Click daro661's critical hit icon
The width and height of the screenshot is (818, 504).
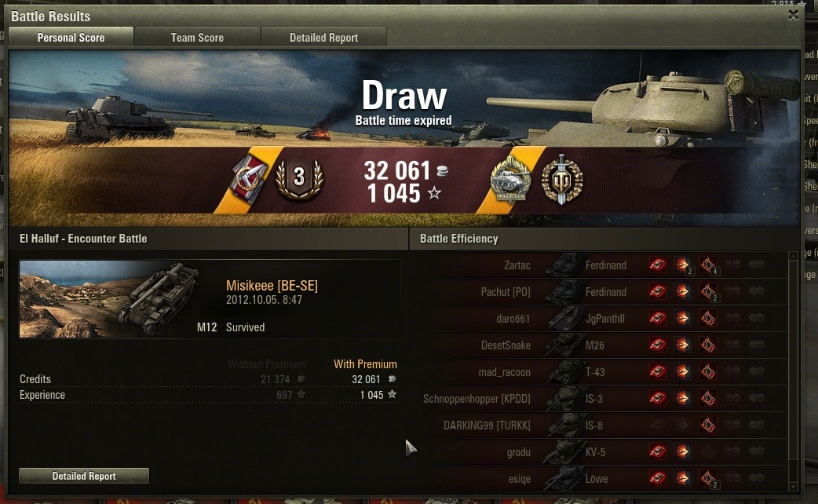[708, 318]
